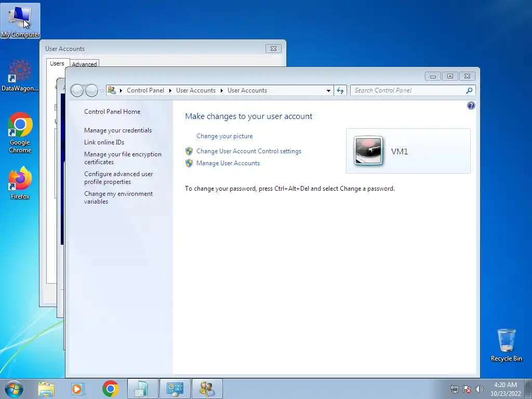This screenshot has height=399, width=532.
Task: Launch Google Chrome from the desktop
Action: coord(20,132)
